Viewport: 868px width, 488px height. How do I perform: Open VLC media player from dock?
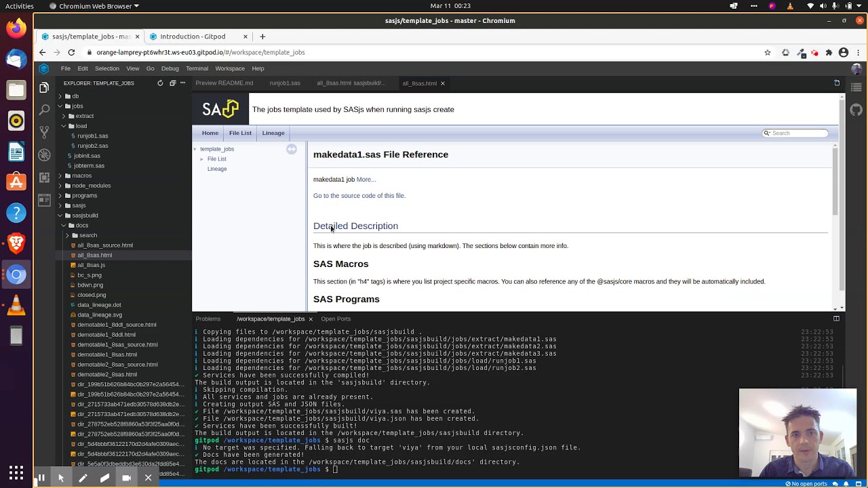tap(16, 305)
